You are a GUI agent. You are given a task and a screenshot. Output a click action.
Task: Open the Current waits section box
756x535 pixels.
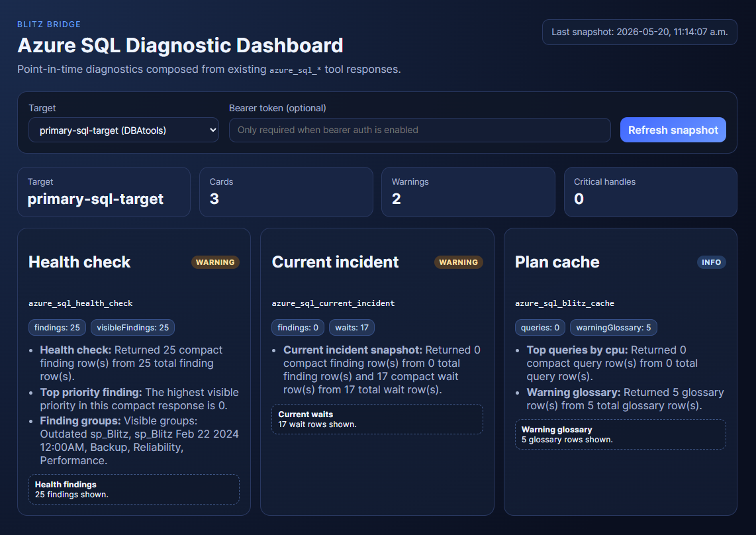pyautogui.click(x=377, y=419)
